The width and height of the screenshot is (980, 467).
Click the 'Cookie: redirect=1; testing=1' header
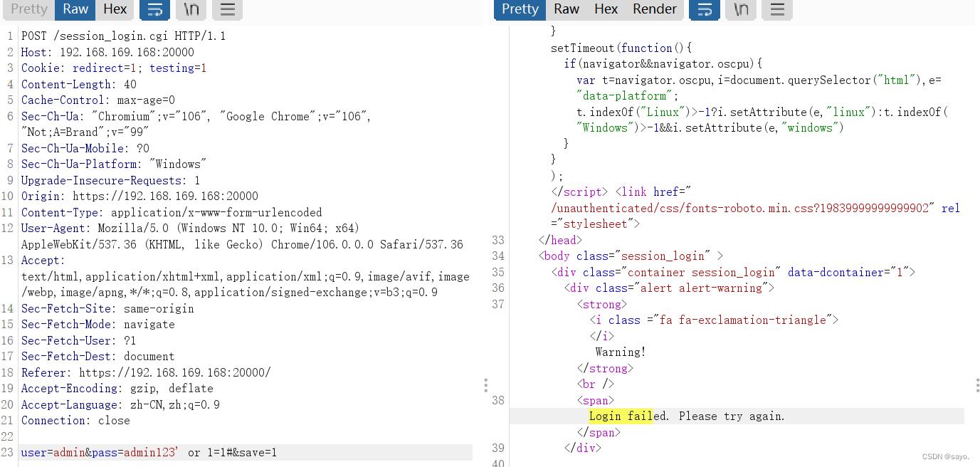[114, 68]
